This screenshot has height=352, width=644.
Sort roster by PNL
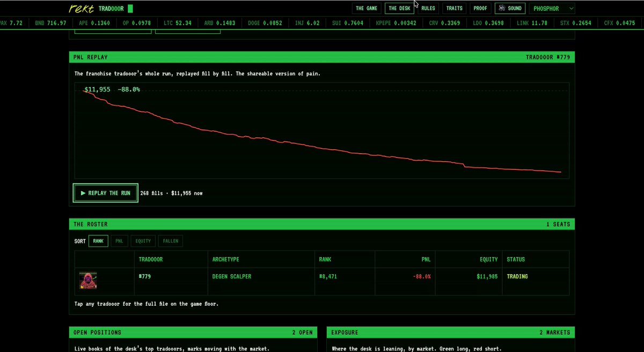[119, 241]
